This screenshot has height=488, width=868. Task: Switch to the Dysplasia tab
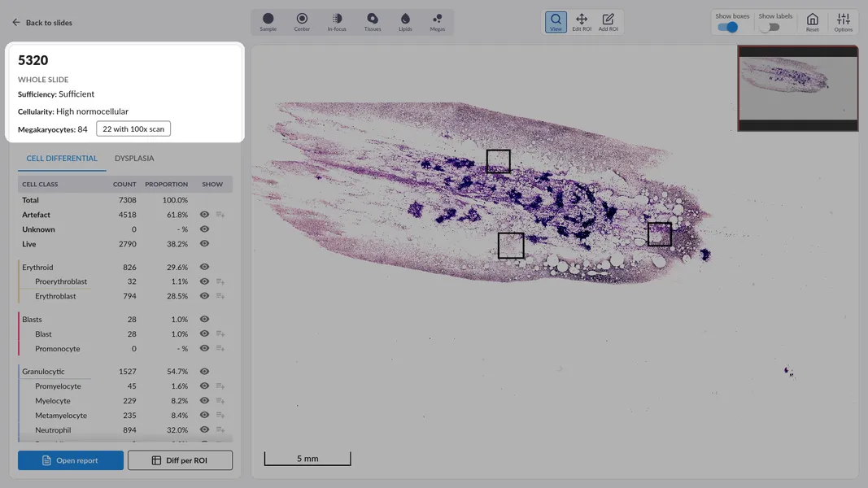click(134, 159)
